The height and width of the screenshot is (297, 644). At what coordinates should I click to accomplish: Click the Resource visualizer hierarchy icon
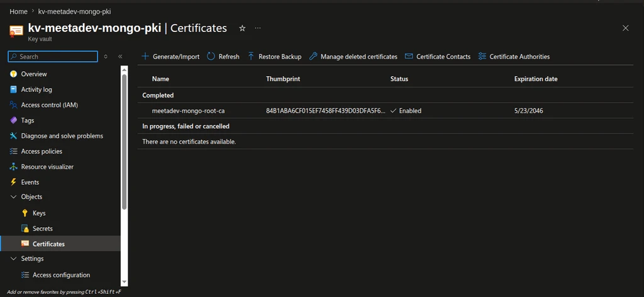click(13, 167)
